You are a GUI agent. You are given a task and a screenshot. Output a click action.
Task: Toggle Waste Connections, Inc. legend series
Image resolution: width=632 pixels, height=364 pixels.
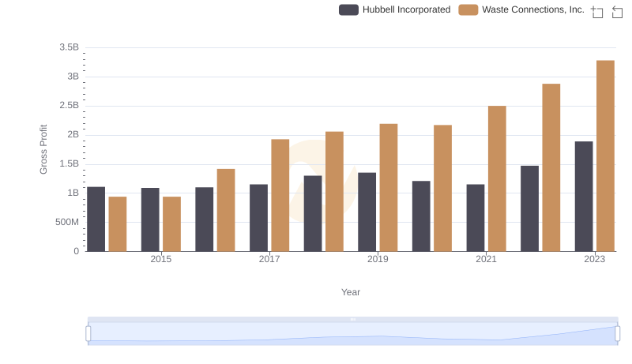[521, 9]
